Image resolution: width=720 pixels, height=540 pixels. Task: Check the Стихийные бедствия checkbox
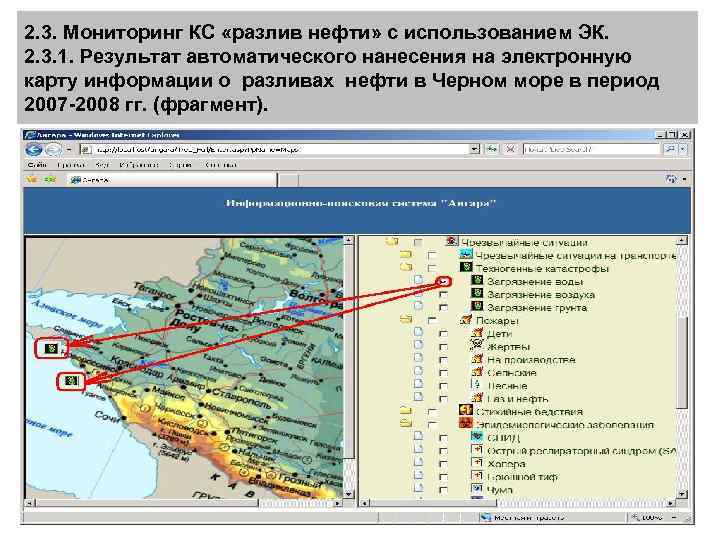pos(432,412)
